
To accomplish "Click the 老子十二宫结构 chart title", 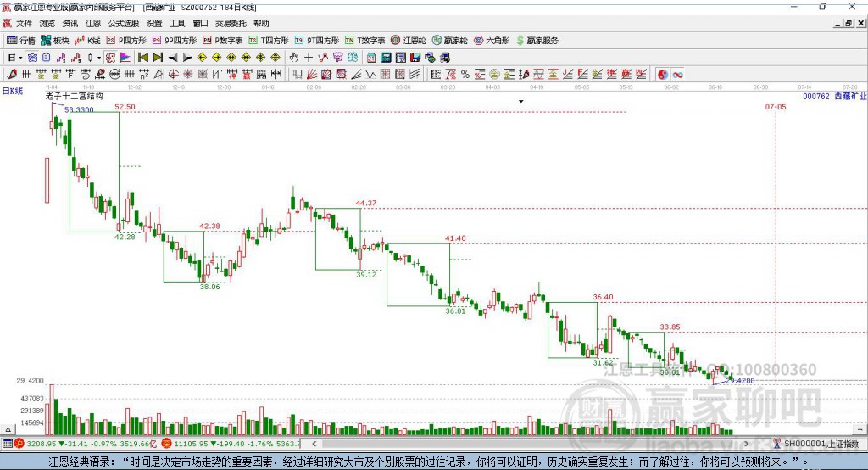I will [x=75, y=96].
